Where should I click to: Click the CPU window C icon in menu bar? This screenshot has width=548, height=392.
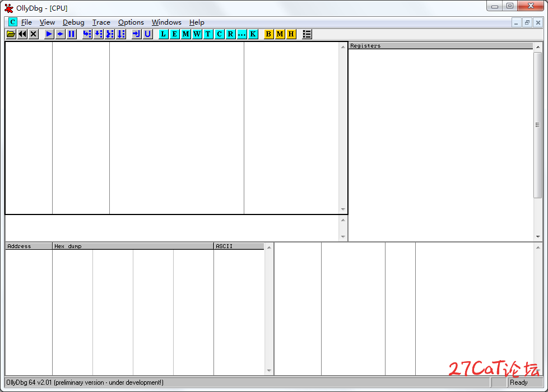coord(12,22)
